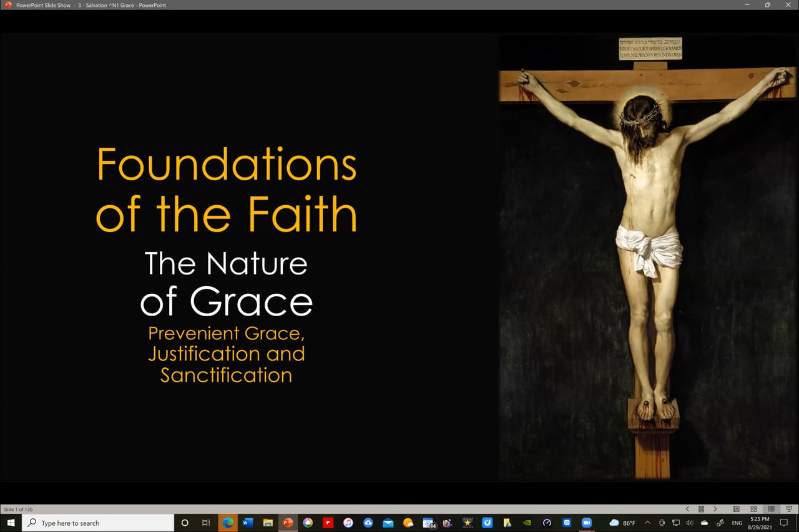Go to the previous slide arrow

[x=688, y=509]
